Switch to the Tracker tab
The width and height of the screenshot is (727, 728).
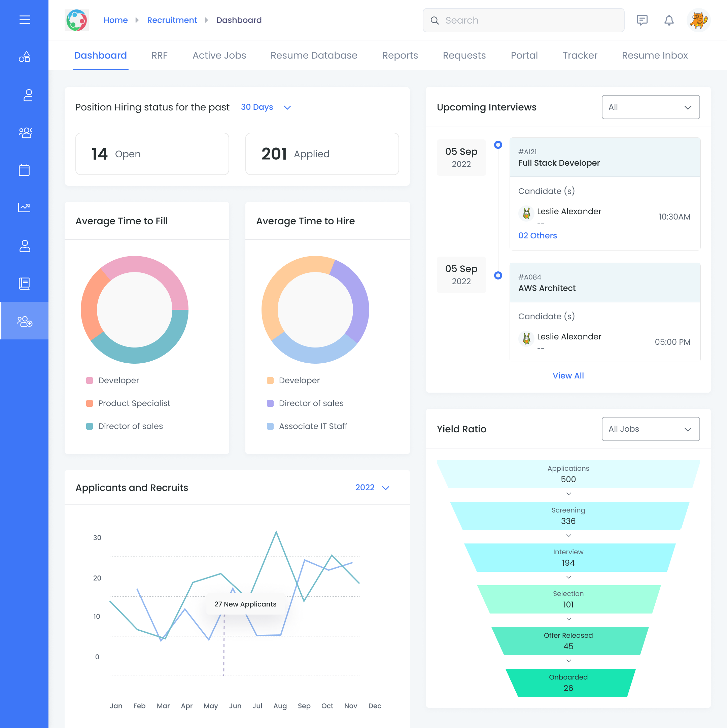click(580, 55)
